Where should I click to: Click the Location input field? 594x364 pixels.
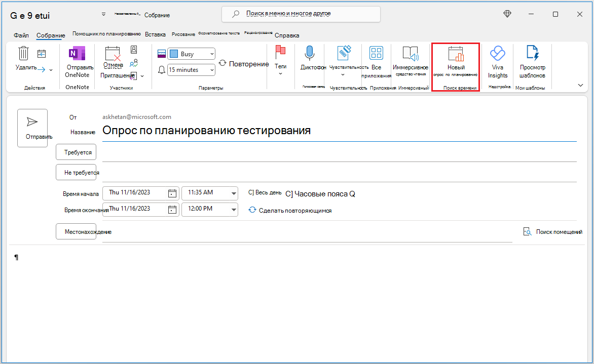(307, 232)
